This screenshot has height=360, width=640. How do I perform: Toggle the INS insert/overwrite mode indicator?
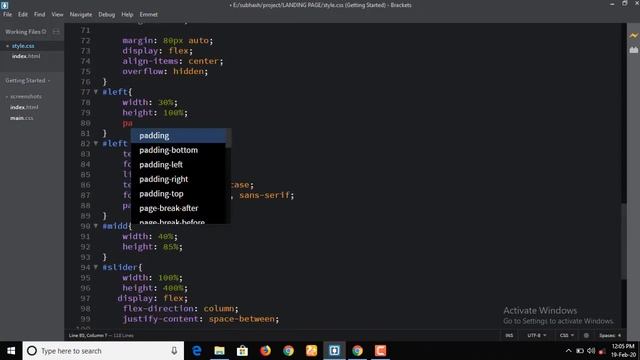click(x=509, y=336)
